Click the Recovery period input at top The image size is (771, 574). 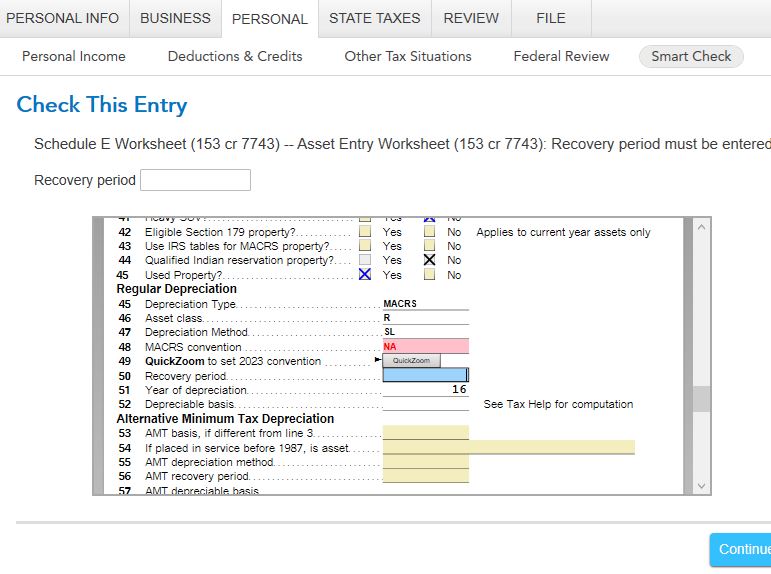tap(195, 180)
